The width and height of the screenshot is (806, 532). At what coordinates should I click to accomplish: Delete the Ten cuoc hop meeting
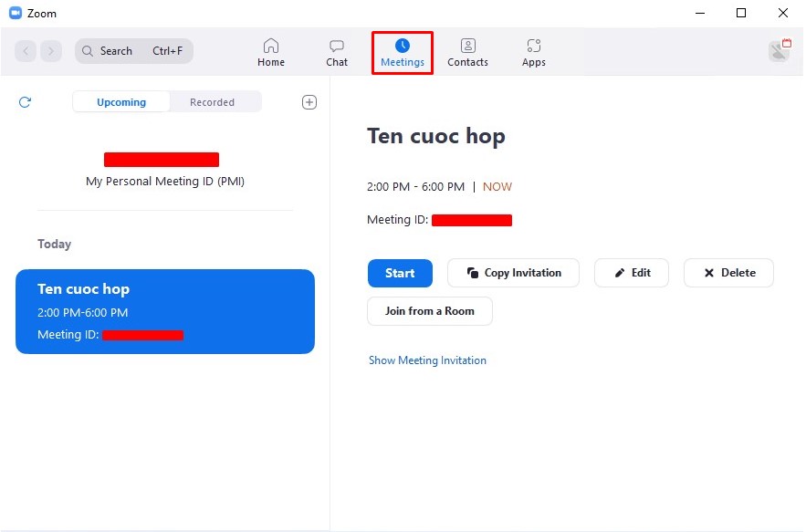(x=728, y=273)
